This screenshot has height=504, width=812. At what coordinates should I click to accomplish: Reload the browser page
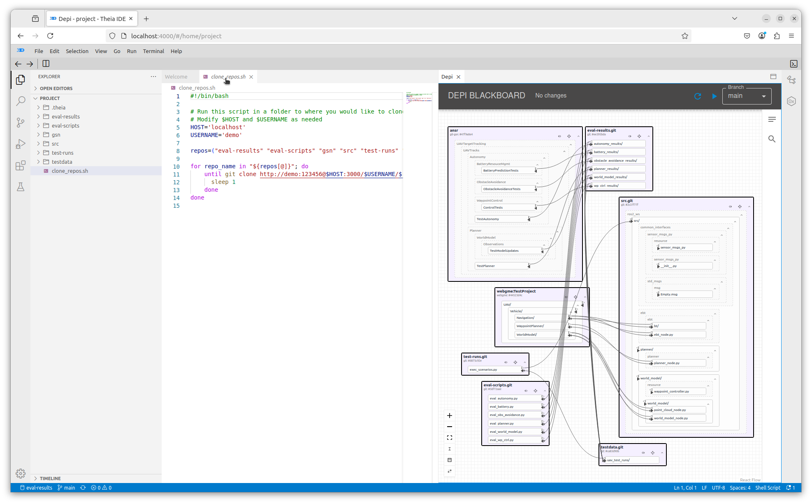(50, 36)
